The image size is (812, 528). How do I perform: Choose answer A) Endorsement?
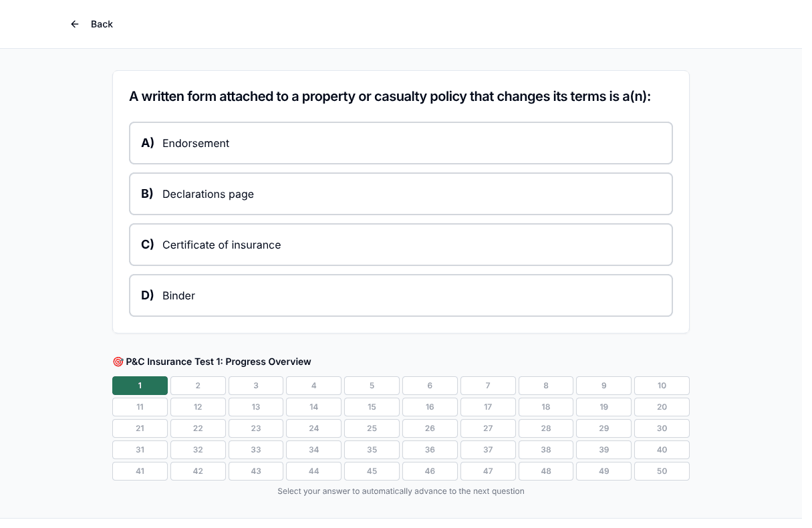click(x=401, y=143)
